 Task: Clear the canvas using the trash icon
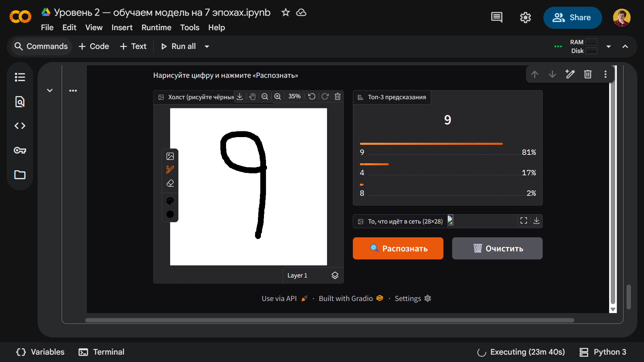pos(337,96)
